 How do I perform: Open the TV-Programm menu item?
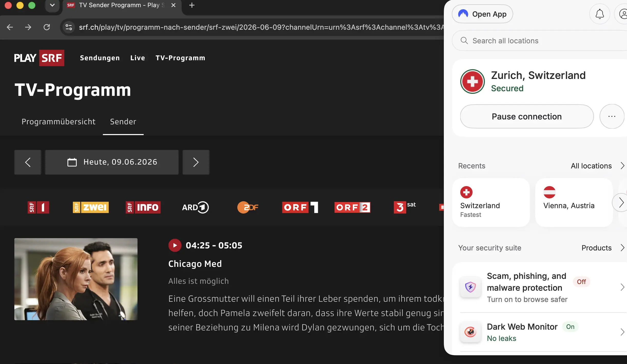pyautogui.click(x=180, y=58)
